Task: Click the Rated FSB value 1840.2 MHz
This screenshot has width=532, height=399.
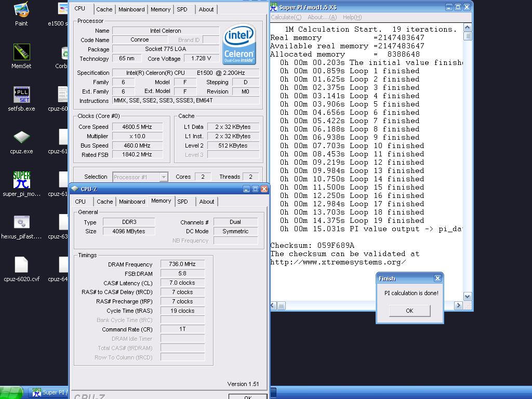Action: pos(137,154)
